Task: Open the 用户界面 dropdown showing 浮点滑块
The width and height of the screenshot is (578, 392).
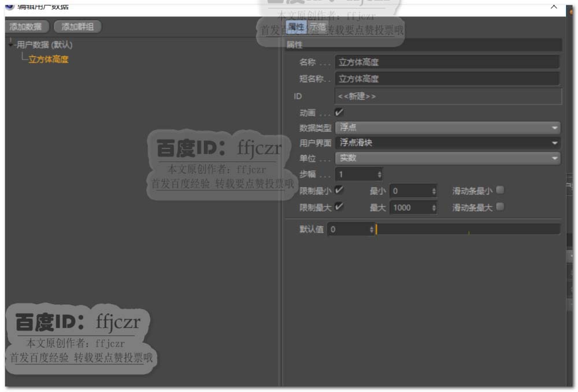Action: pyautogui.click(x=447, y=143)
